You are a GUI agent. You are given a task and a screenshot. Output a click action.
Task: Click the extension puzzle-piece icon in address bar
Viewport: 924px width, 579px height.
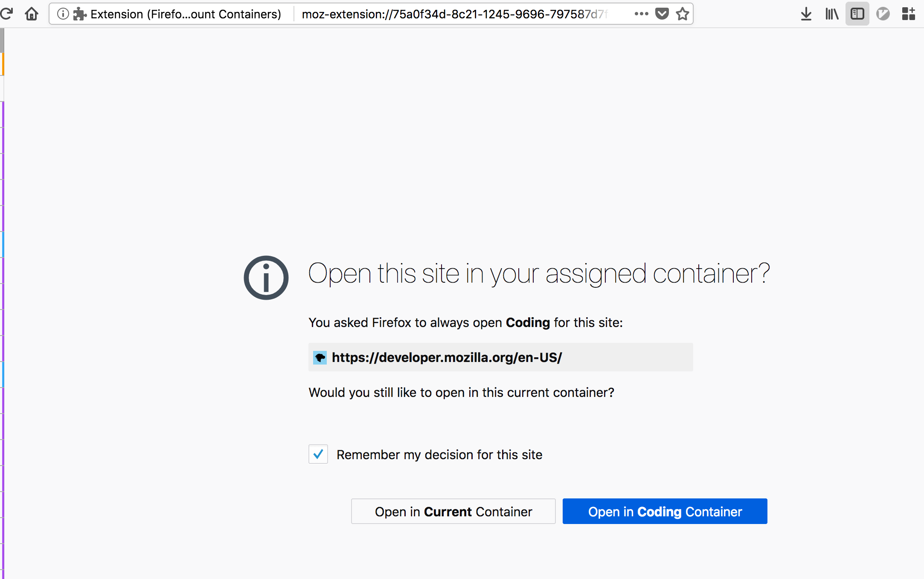(x=79, y=14)
